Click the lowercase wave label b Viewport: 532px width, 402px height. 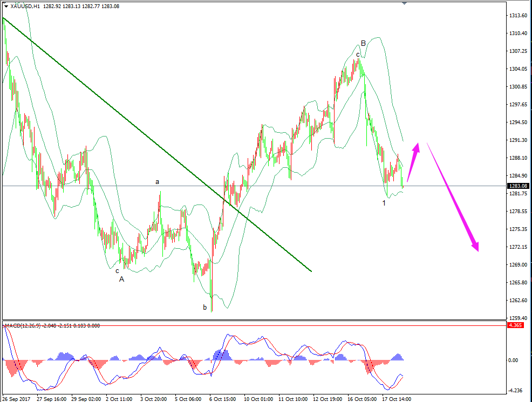coord(204,308)
